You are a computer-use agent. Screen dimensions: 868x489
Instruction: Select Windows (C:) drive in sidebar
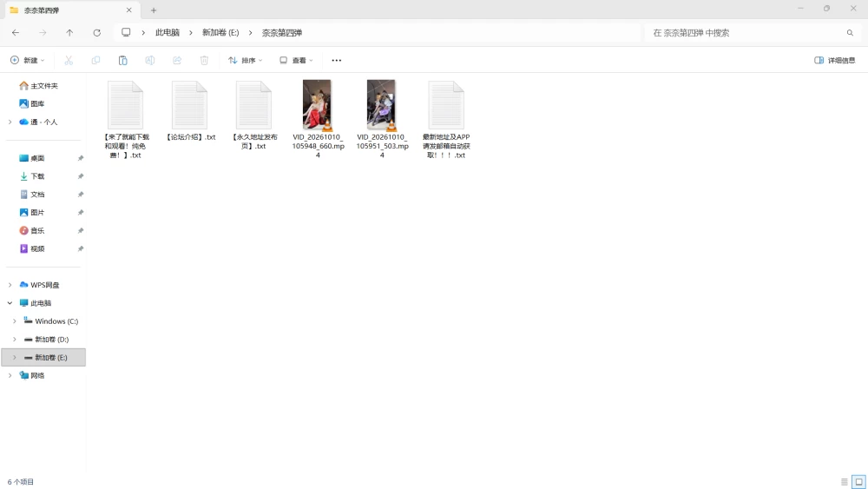[51, 321]
